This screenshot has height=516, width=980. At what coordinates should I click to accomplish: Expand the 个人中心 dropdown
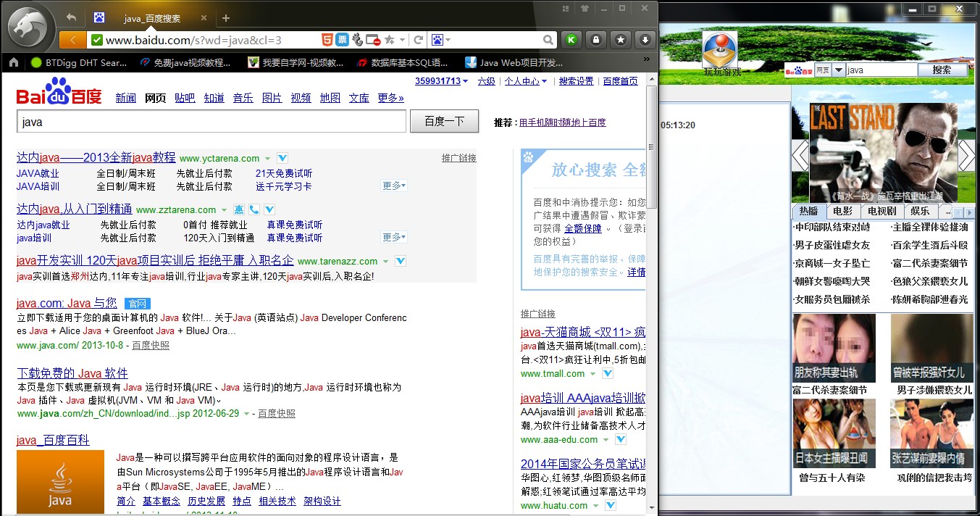[545, 81]
